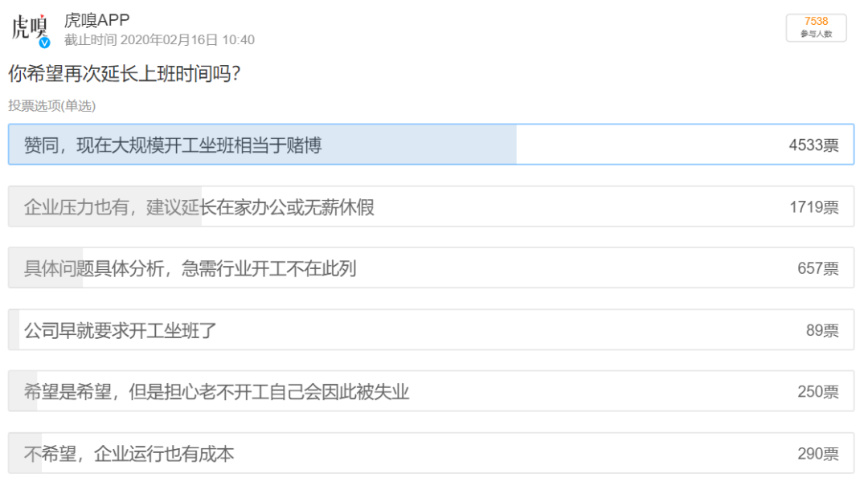Click the 657票 vote count
The width and height of the screenshot is (868, 494).
(817, 268)
